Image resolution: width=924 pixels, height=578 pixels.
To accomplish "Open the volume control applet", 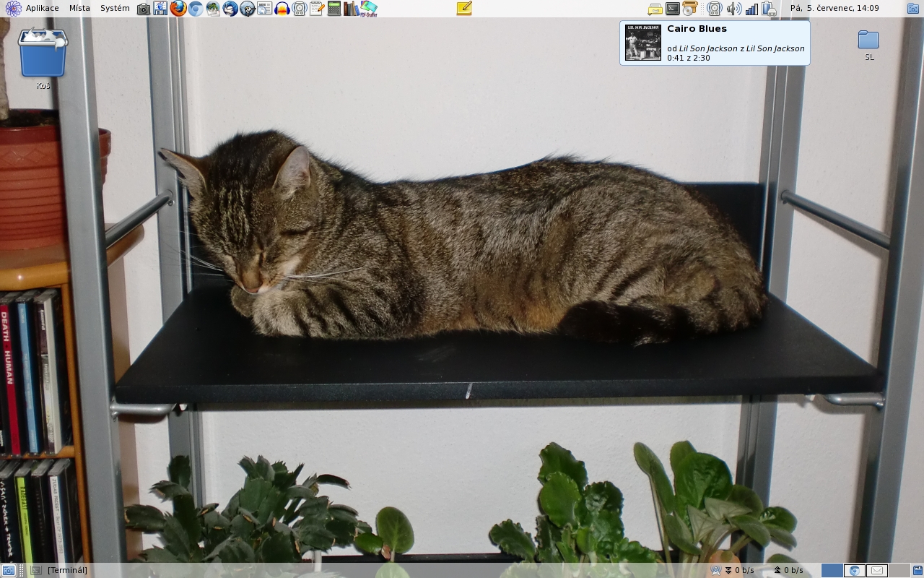I will pyautogui.click(x=733, y=9).
